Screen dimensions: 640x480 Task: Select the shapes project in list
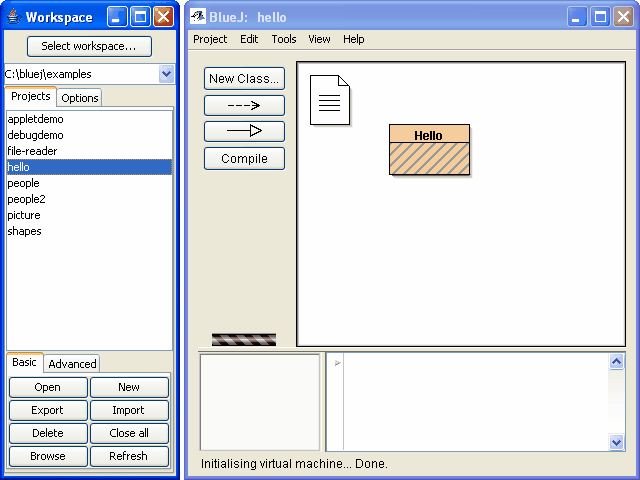point(24,231)
